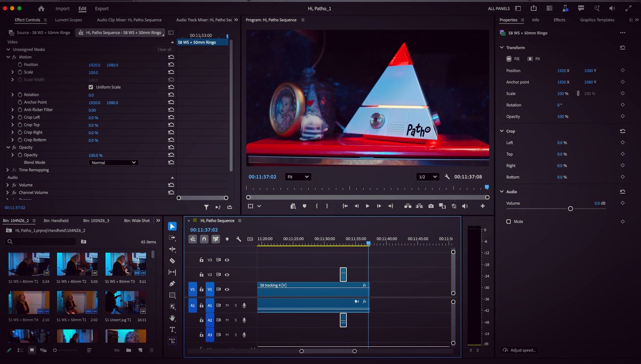Viewport: 641px width, 364px height.
Task: Click the ALL PANELS workspace label
Action: (x=499, y=9)
